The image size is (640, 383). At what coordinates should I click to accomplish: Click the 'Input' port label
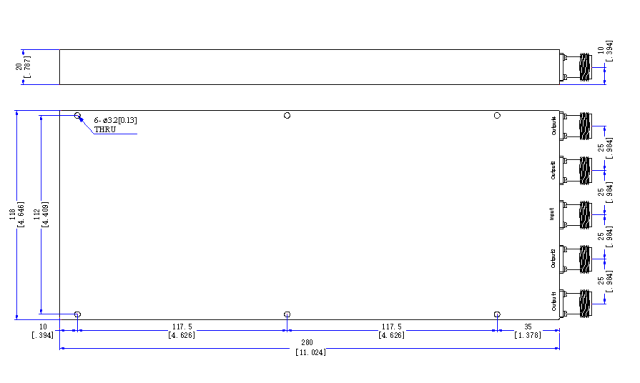click(x=552, y=214)
